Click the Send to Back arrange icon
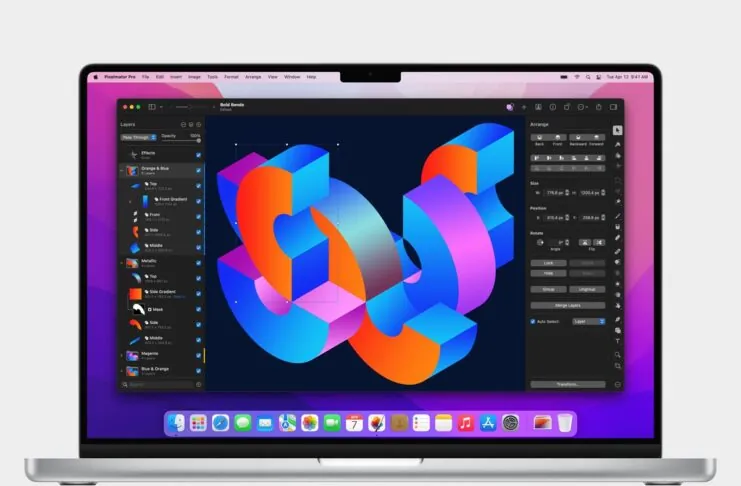This screenshot has width=741, height=486. [539, 138]
